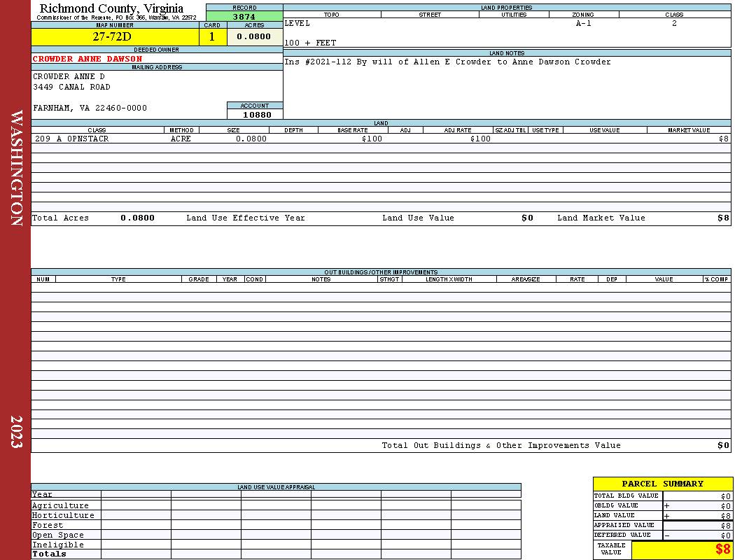Click land properties class value 2
Screen dimensions: 735x560
(x=675, y=23)
